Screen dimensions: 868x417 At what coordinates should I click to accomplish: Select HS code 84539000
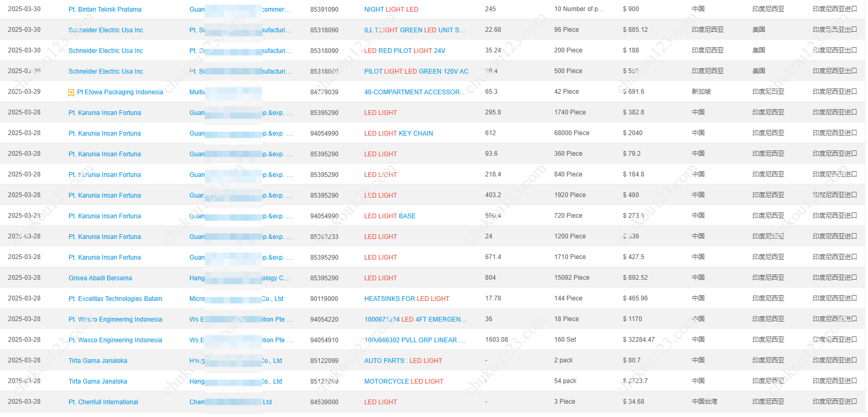pyautogui.click(x=324, y=402)
